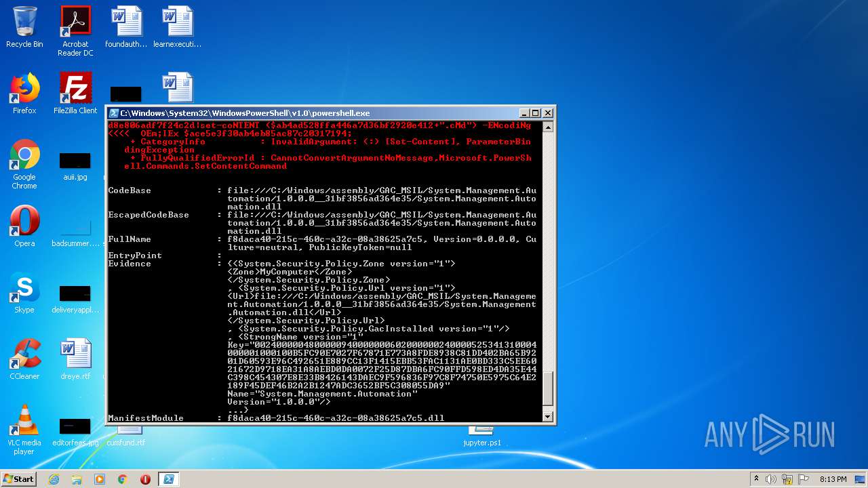The height and width of the screenshot is (488, 868).
Task: Open the clock showing 8:13 PM
Action: pos(833,479)
